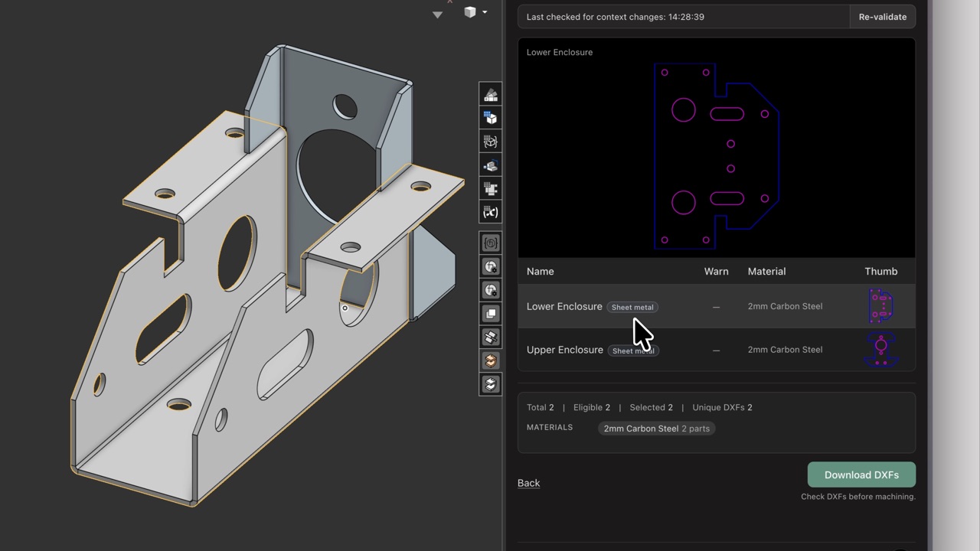Click the upper circular gear app icon
Screen dimensions: 980x551
(x=491, y=267)
